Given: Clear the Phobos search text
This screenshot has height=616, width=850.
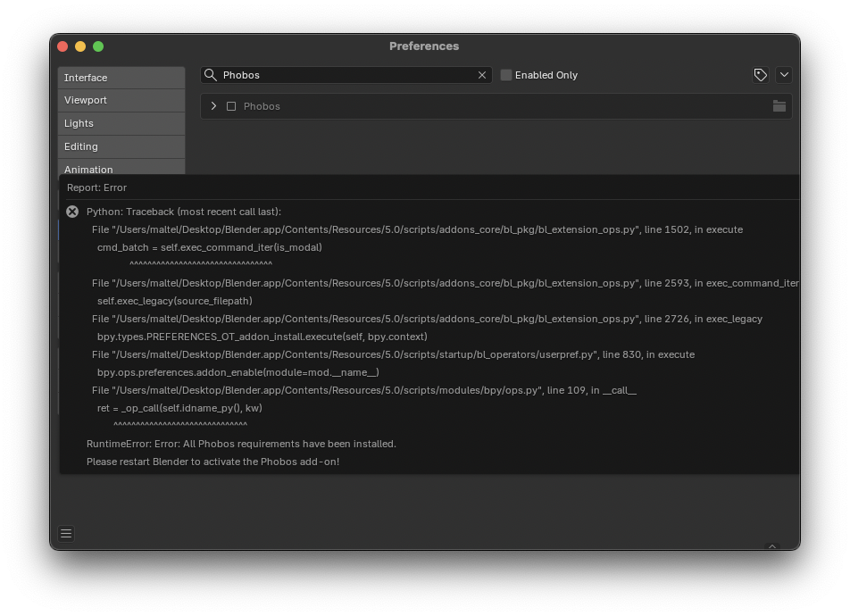Looking at the screenshot, I should (x=482, y=75).
